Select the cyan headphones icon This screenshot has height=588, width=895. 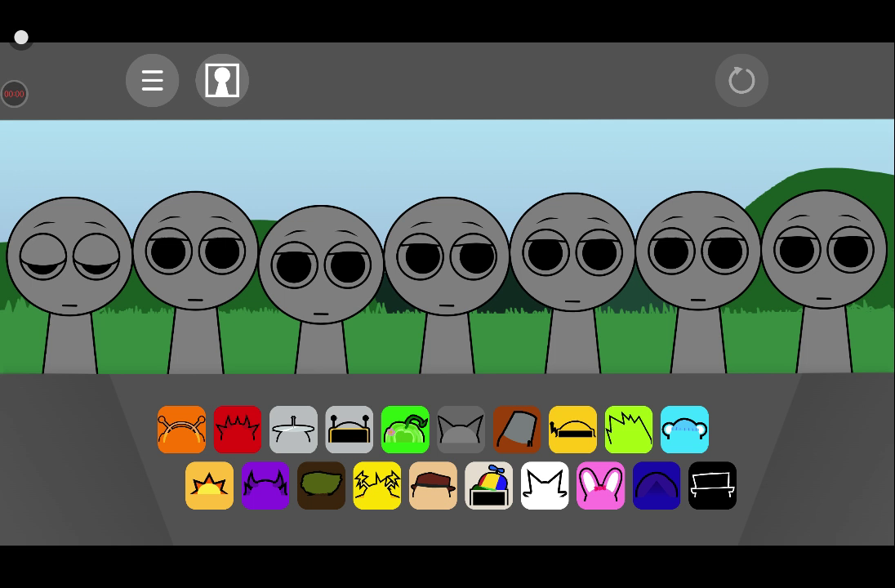pos(684,430)
